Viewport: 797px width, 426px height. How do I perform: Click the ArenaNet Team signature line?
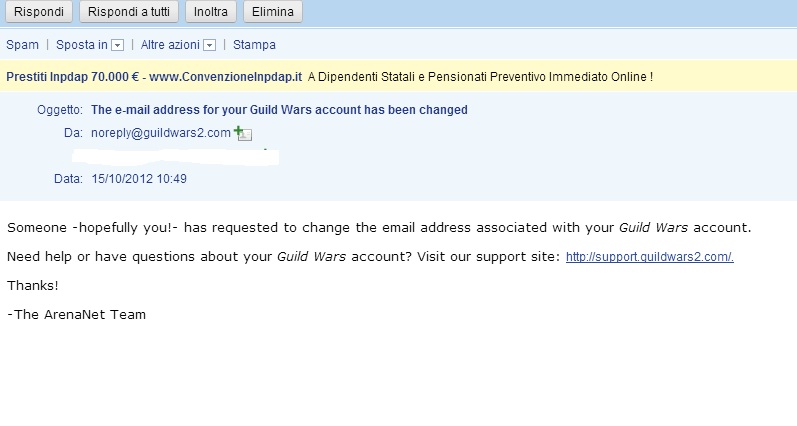click(76, 315)
